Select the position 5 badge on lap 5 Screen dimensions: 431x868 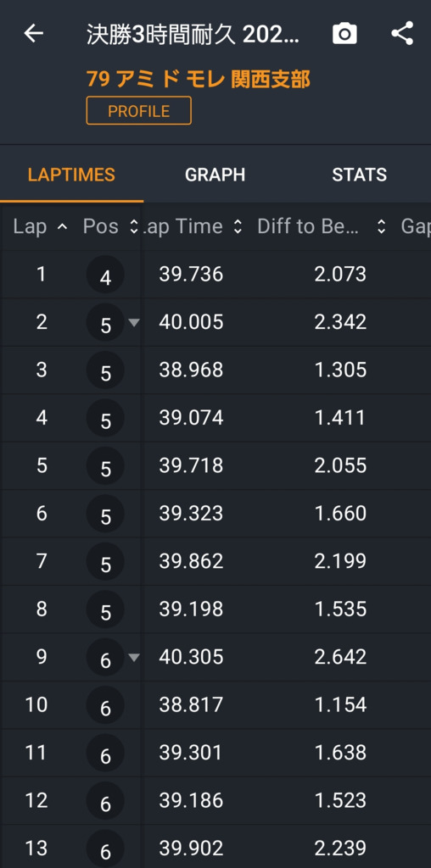(x=105, y=466)
